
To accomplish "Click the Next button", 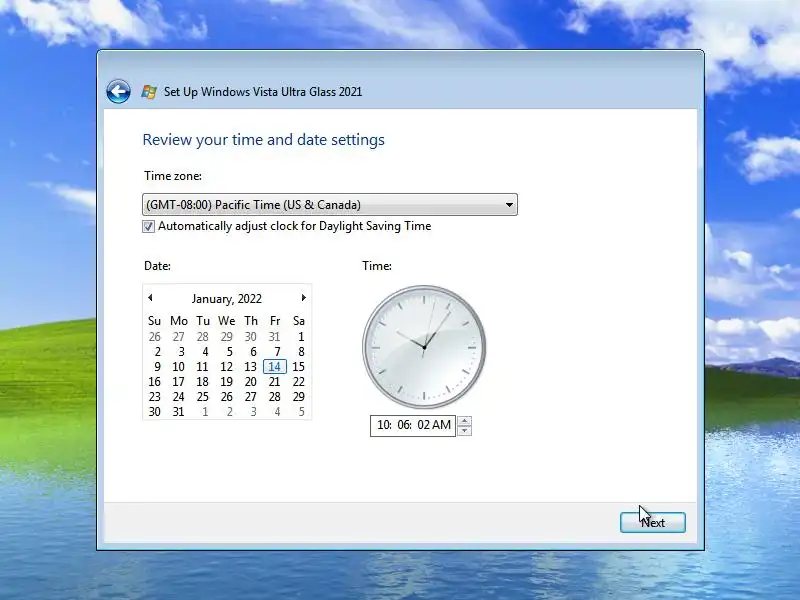I will (x=653, y=522).
